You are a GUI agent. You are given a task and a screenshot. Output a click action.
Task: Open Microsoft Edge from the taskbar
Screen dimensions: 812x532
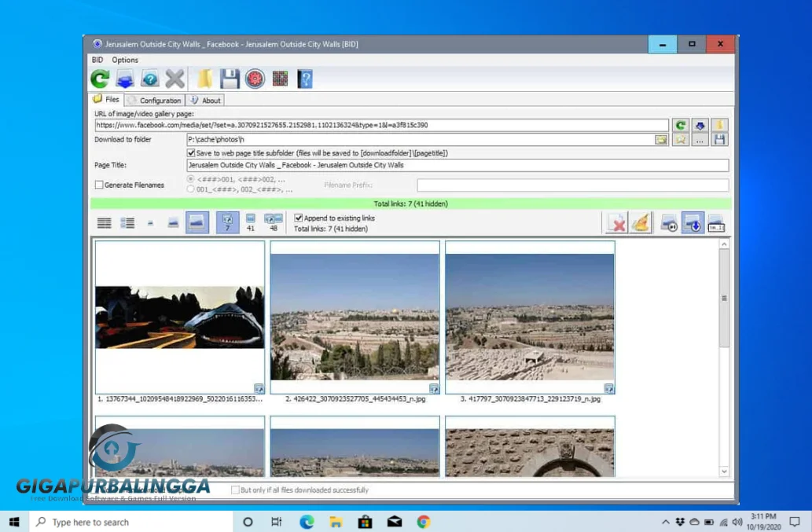tap(307, 522)
